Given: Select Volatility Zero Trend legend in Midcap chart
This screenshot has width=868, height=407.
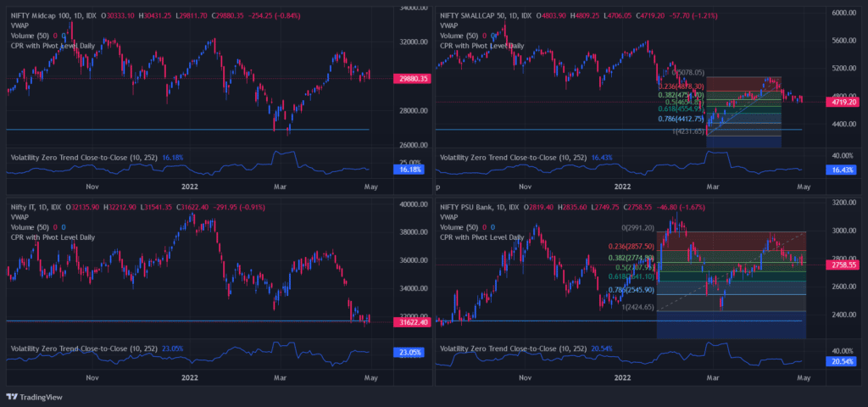Looking at the screenshot, I should click(x=85, y=157).
